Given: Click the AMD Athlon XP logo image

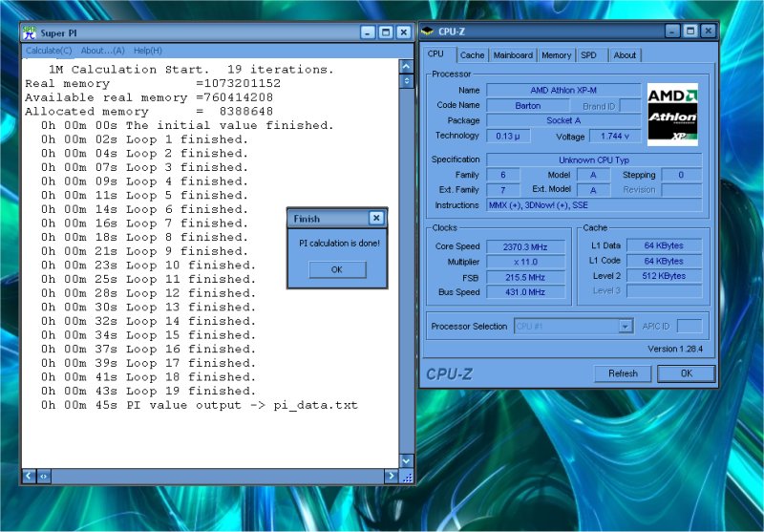Looking at the screenshot, I should click(672, 115).
